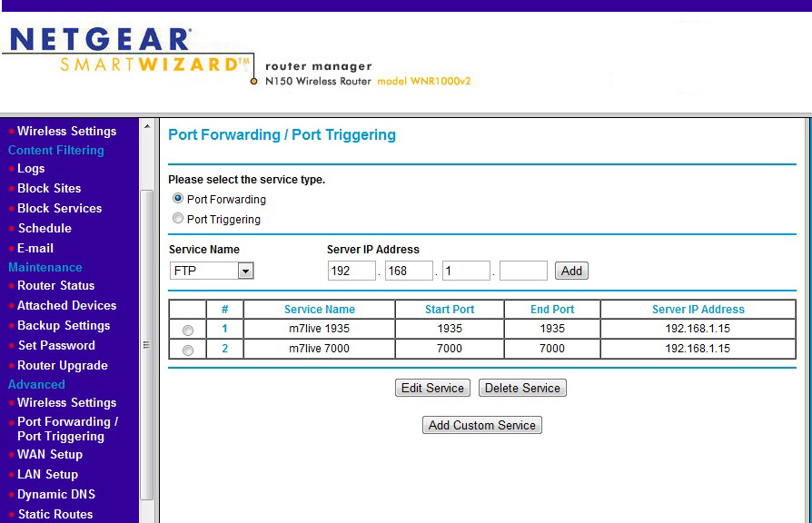Click row number 2 in the table
This screenshot has width=812, height=523.
[224, 349]
